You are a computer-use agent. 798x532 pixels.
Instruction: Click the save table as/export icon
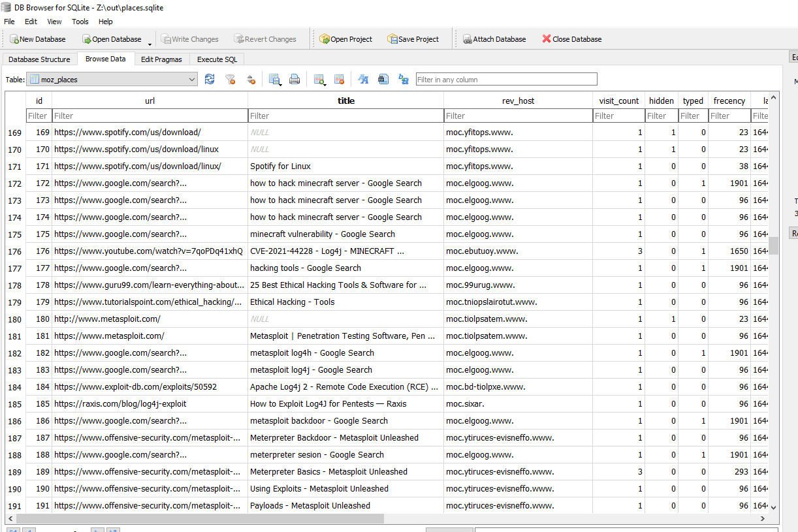[x=274, y=80]
